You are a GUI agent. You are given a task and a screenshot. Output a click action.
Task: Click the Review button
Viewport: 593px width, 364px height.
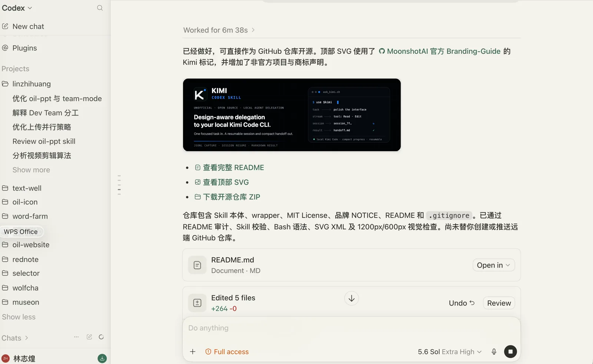(x=499, y=303)
